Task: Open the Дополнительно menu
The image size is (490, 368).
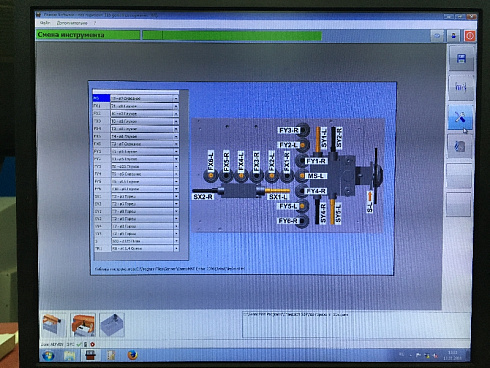Action: click(72, 23)
